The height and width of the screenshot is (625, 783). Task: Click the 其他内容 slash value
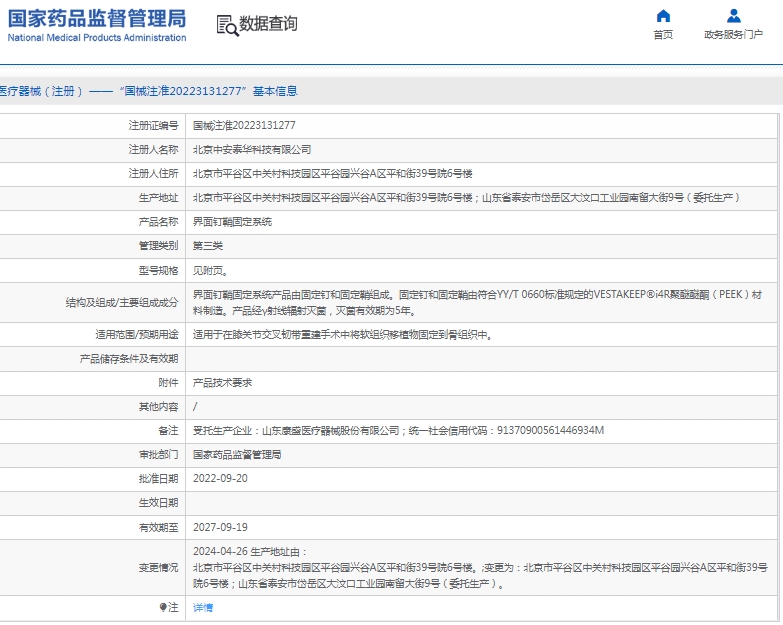195,406
